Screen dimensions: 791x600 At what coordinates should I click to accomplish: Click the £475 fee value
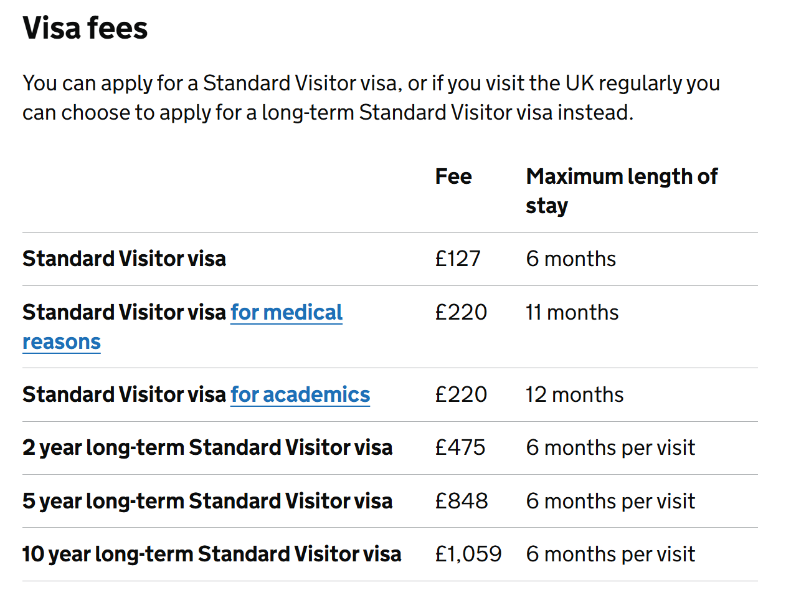tap(460, 448)
